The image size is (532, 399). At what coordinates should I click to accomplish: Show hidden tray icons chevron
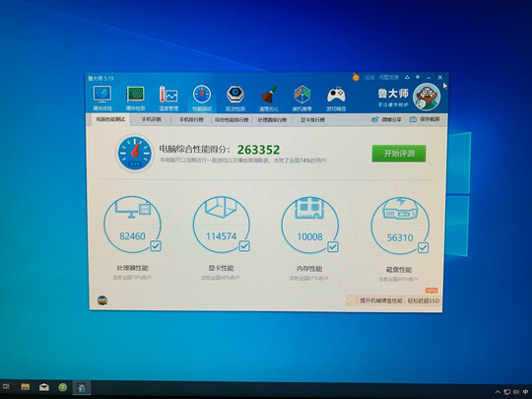[x=498, y=392]
